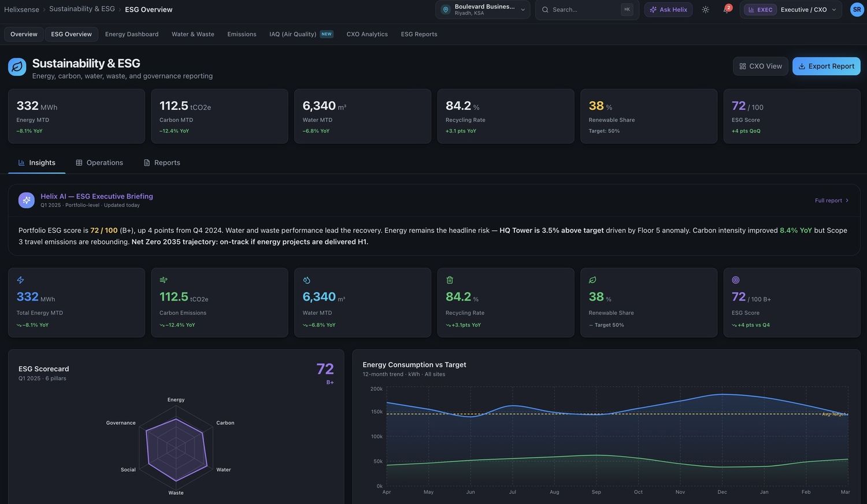Switch to the Operations tab
The width and height of the screenshot is (867, 504).
(x=99, y=163)
